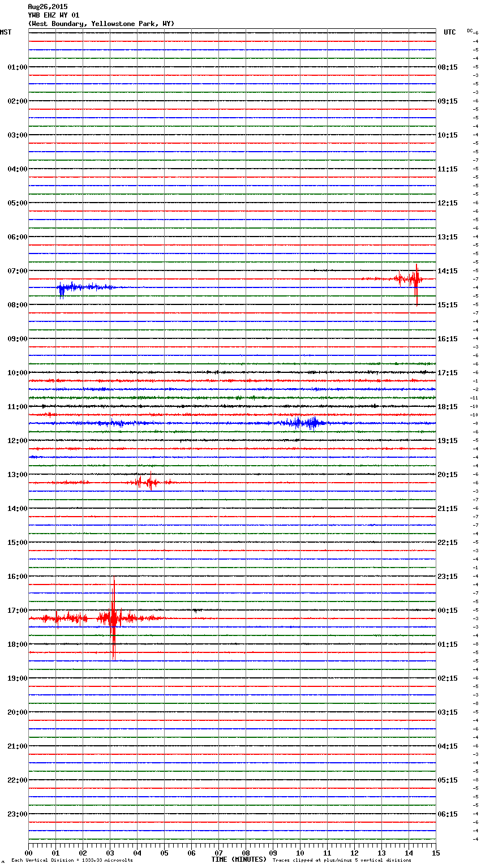Select the 02:00 MST time label
This screenshot has height=868, width=481.
click(x=17, y=101)
